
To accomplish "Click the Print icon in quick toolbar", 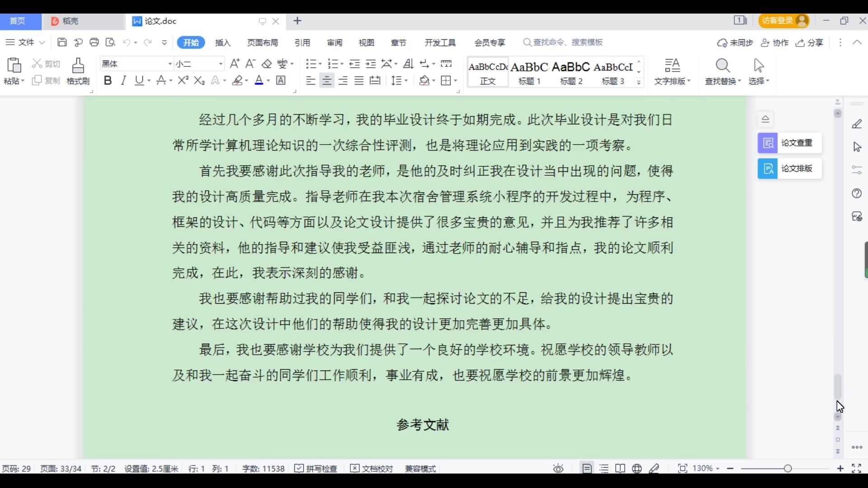I will click(94, 42).
